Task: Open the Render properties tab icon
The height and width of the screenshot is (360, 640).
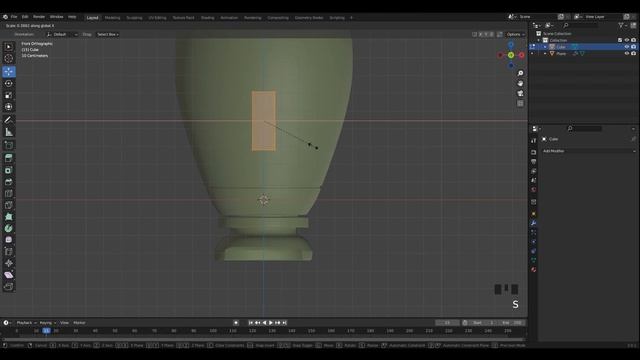Action: click(533, 152)
